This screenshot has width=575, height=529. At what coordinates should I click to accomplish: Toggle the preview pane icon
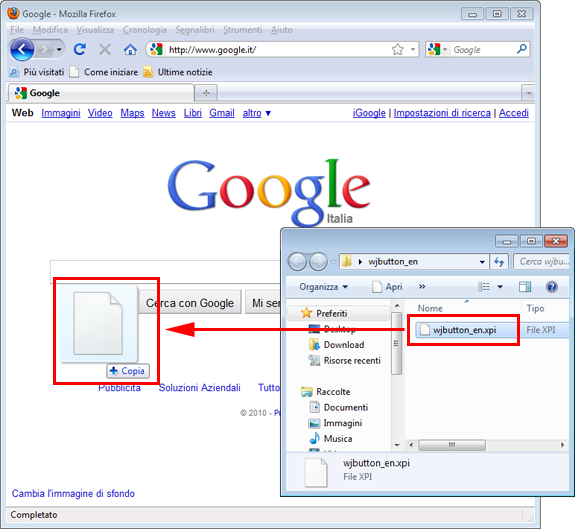(x=525, y=287)
